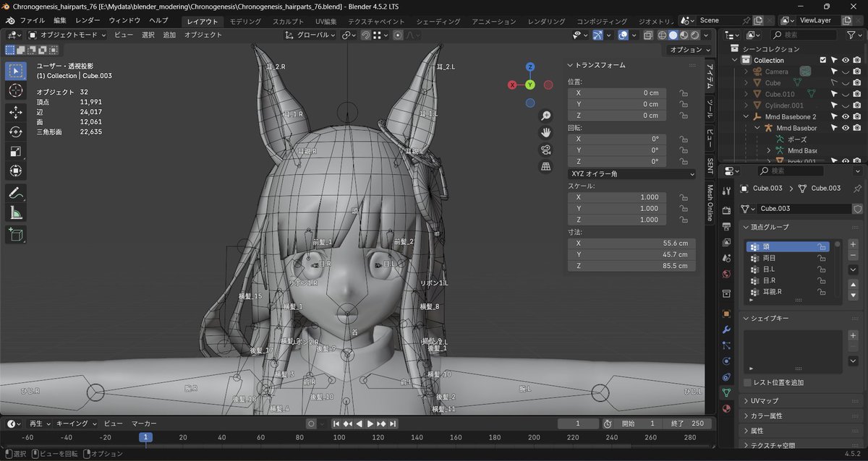Toggle viewport gizmos display
The height and width of the screenshot is (461, 868).
point(598,35)
